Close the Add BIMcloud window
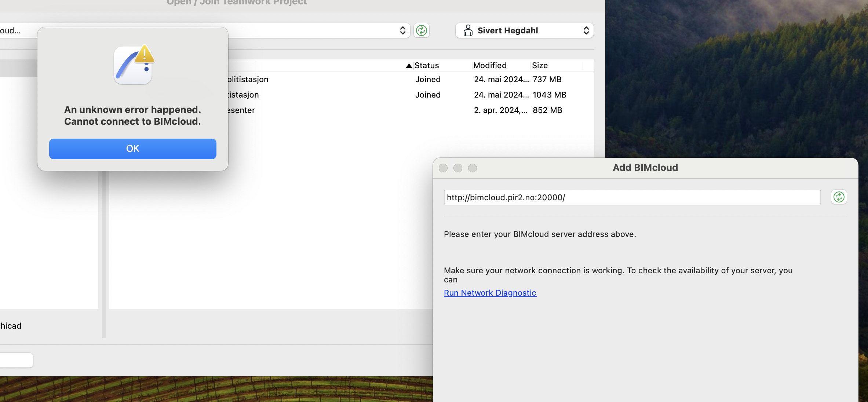 point(443,168)
